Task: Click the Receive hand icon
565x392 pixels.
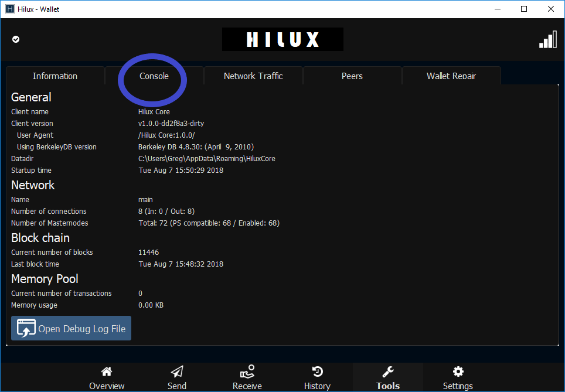Action: pyautogui.click(x=247, y=371)
